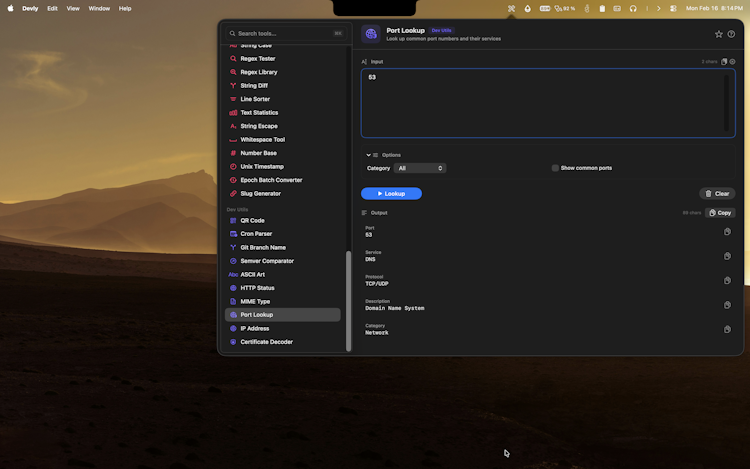
Task: Open the Edit menu
Action: [x=52, y=8]
